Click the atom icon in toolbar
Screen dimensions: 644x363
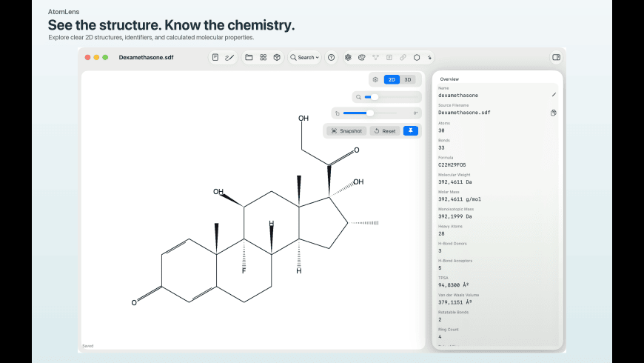click(348, 58)
